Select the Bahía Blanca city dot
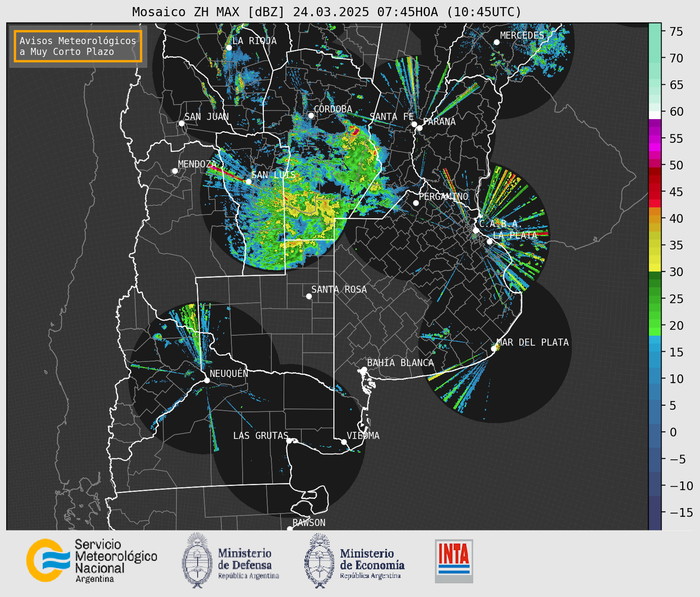 click(x=364, y=369)
